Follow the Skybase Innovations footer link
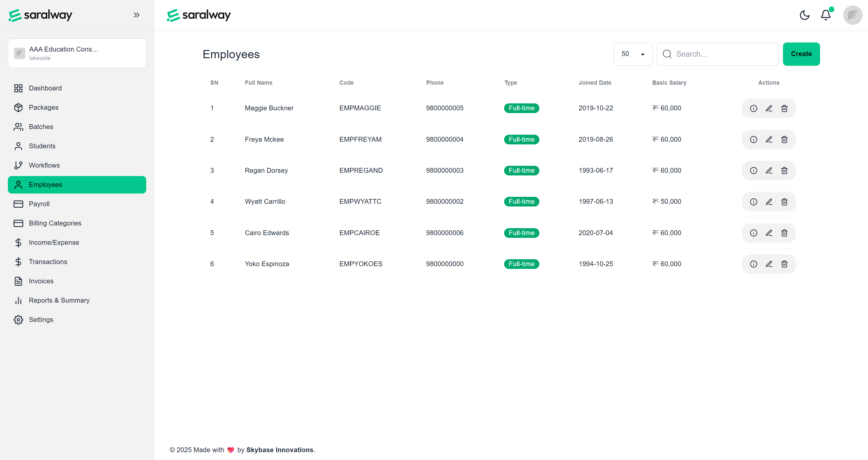The width and height of the screenshot is (868, 460). [x=280, y=449]
